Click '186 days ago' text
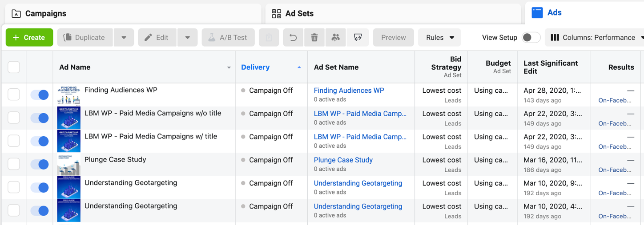This screenshot has width=644, height=225. pyautogui.click(x=543, y=170)
